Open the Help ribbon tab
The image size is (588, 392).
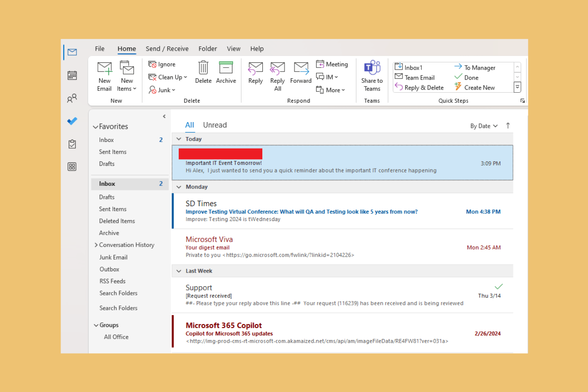(257, 49)
